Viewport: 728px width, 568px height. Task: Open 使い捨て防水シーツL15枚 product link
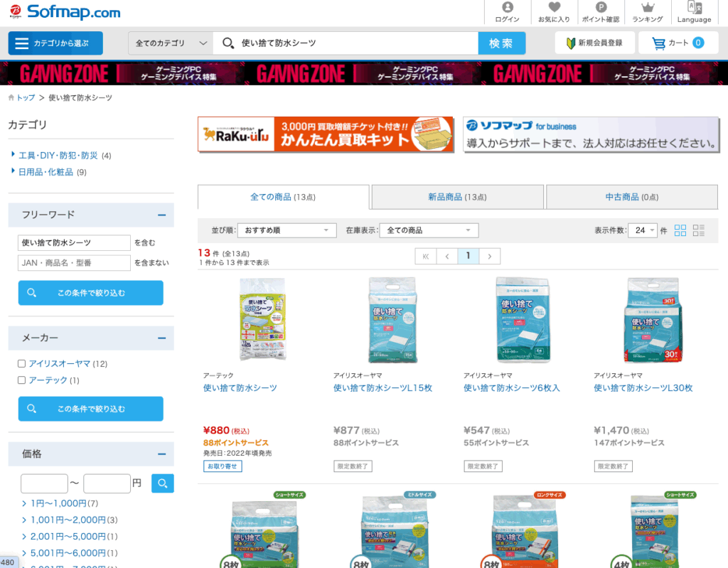coord(383,388)
